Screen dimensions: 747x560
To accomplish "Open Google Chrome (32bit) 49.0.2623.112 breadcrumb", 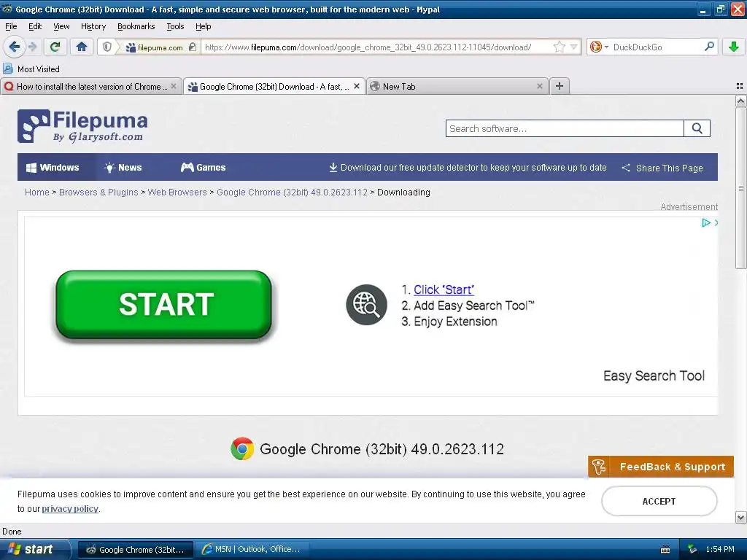I will (292, 192).
